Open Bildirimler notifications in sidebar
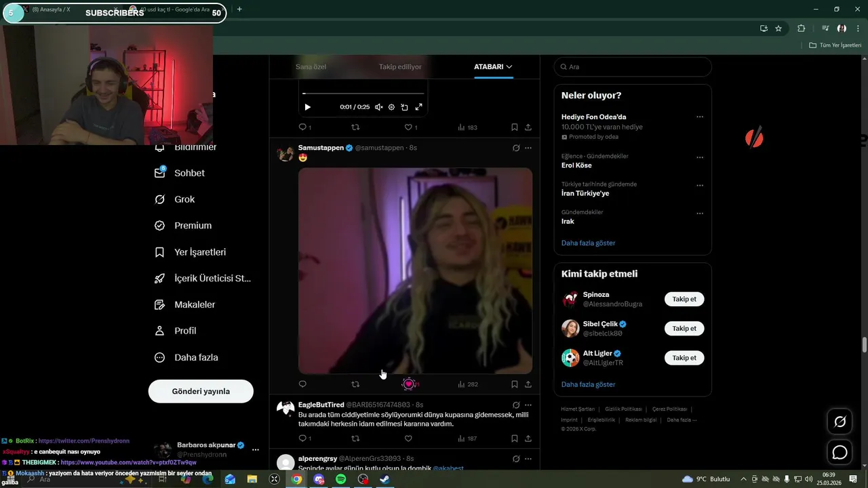The width and height of the screenshot is (868, 488). pos(186,147)
